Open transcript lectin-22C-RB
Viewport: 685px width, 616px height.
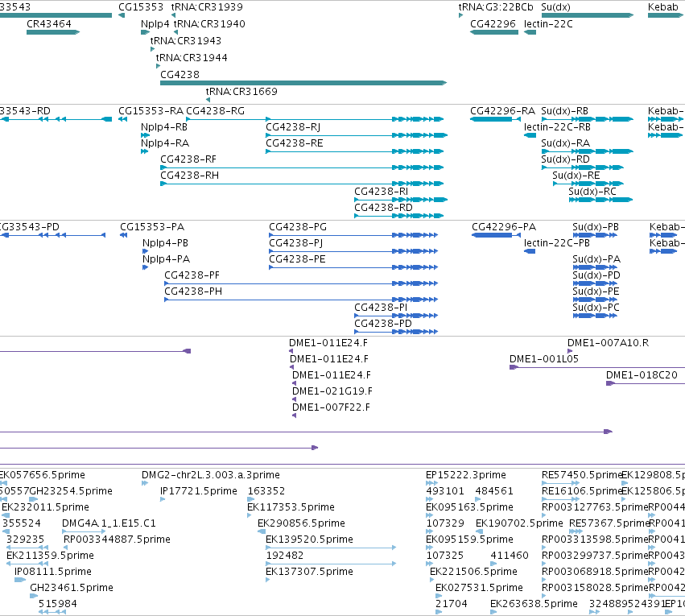[557, 127]
